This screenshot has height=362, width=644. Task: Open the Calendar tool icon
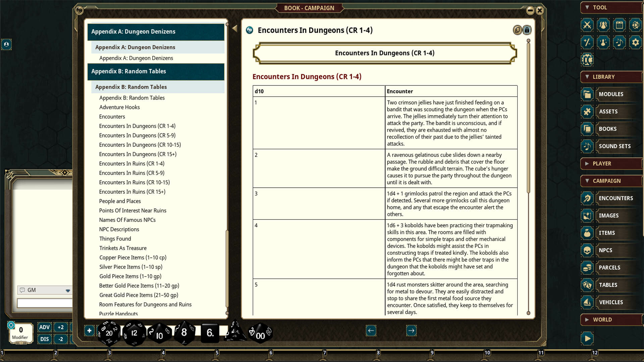(x=619, y=25)
